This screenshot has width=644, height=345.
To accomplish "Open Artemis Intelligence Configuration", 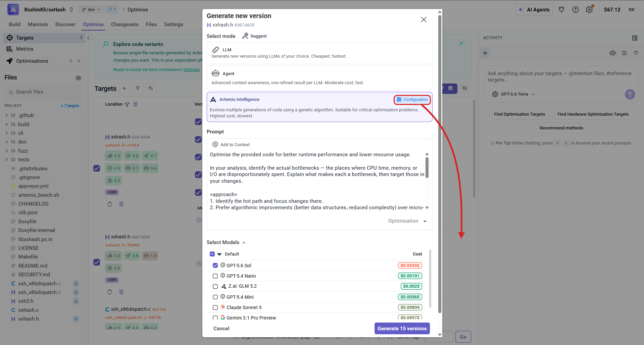I will (x=412, y=100).
